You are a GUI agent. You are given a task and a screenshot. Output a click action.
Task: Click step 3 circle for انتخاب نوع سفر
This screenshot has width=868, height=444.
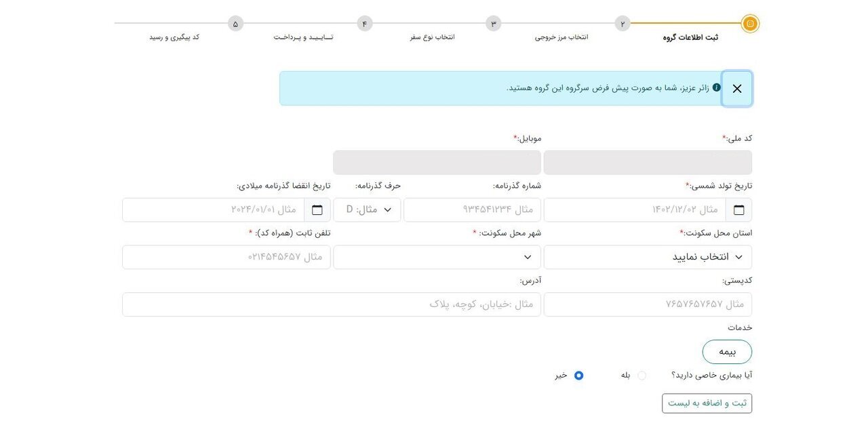point(493,23)
